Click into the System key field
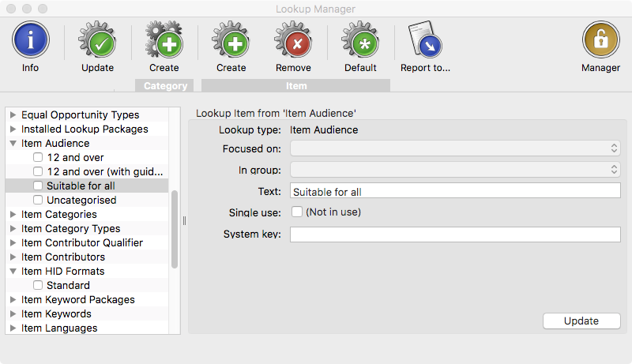632x364 pixels. tap(455, 235)
